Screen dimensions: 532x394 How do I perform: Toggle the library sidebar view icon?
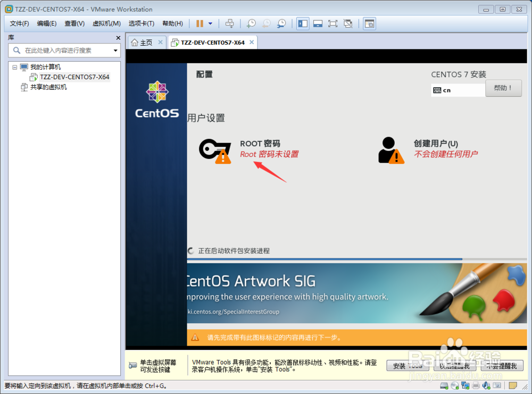tap(303, 23)
